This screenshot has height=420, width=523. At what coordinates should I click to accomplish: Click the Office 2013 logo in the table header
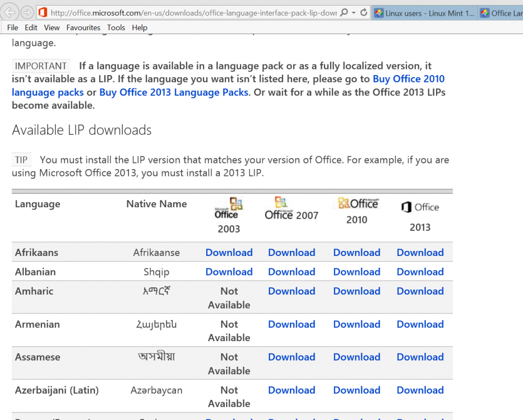[419, 207]
